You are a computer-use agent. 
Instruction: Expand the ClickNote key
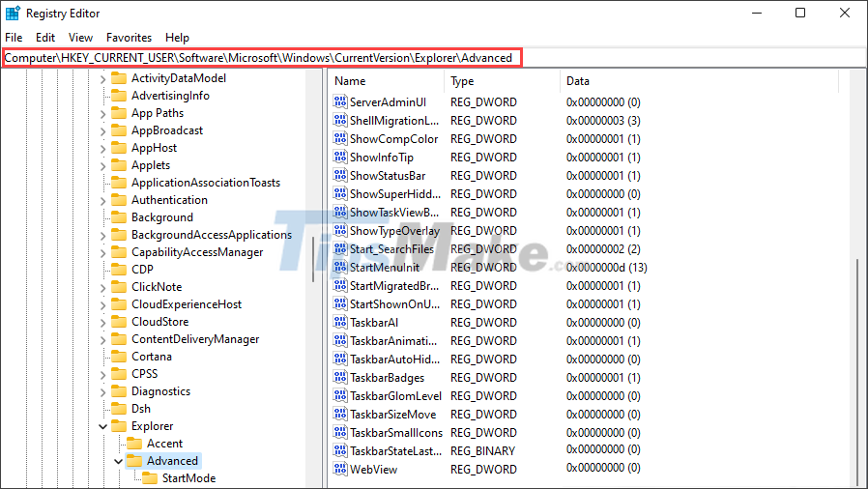103,288
